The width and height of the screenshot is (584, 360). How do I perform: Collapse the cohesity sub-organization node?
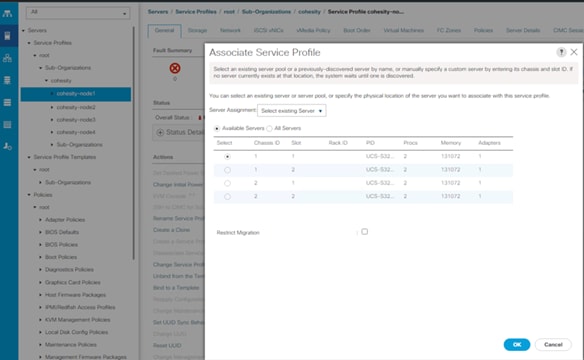(47, 81)
